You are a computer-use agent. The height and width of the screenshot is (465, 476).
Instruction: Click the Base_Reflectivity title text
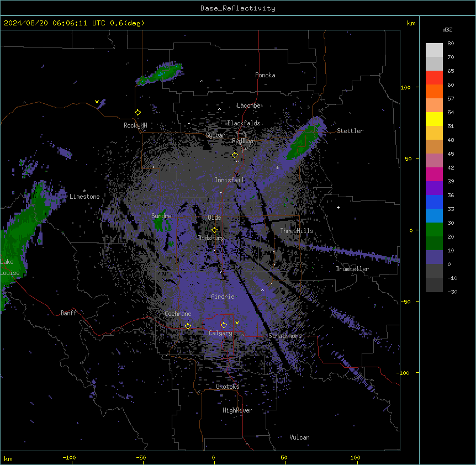point(238,8)
